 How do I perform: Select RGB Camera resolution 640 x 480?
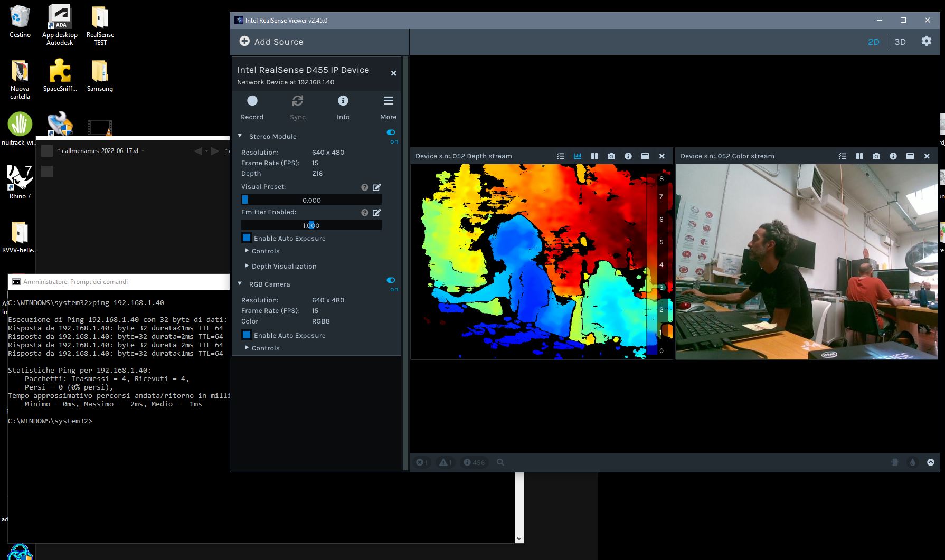(x=328, y=300)
